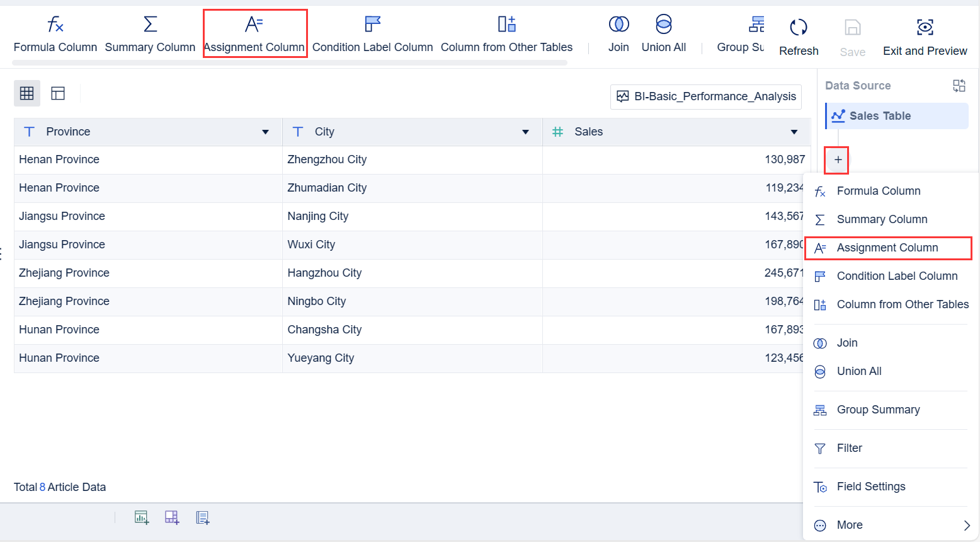Open the Condition Label Column tool
This screenshot has height=542, width=980.
[372, 33]
